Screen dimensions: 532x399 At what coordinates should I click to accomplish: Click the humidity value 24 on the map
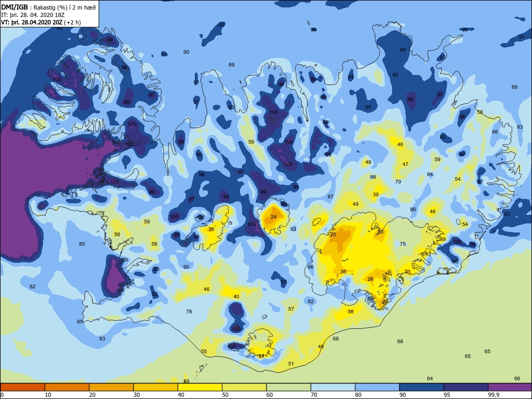coord(273,217)
